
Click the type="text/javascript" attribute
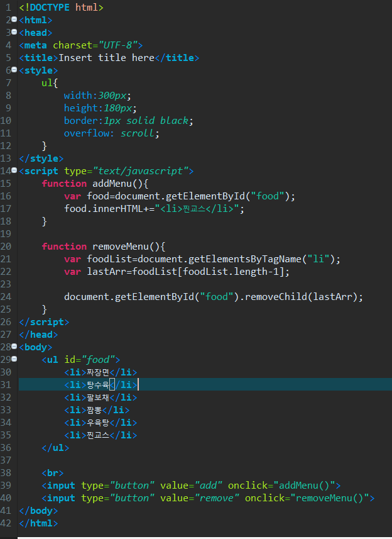(126, 171)
